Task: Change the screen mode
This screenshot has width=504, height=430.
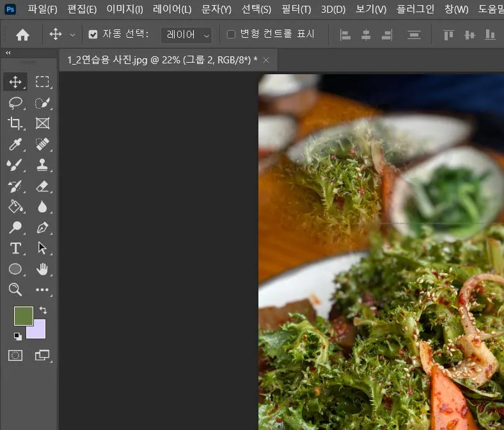Action: click(x=42, y=355)
